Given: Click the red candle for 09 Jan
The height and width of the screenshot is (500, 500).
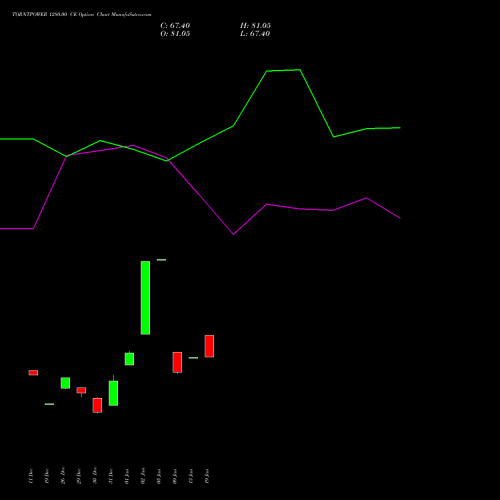Looking at the screenshot, I should coord(177,362).
